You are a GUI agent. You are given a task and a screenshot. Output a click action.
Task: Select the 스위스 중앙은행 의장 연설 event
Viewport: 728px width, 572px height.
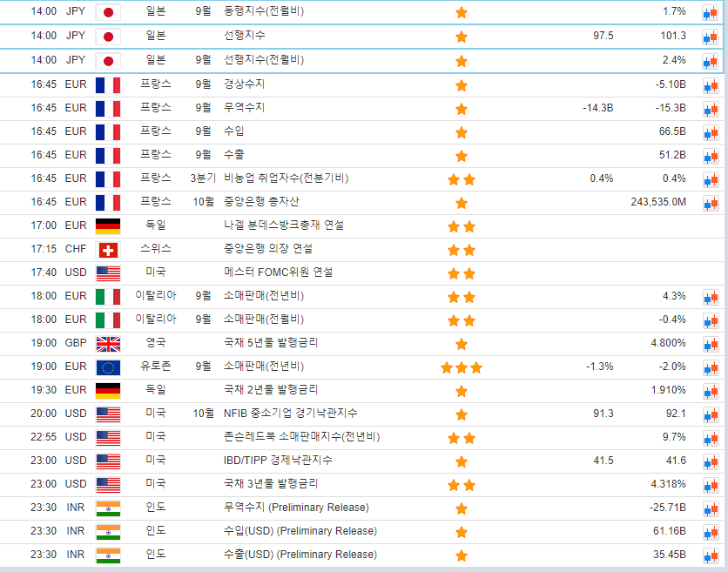pos(267,249)
